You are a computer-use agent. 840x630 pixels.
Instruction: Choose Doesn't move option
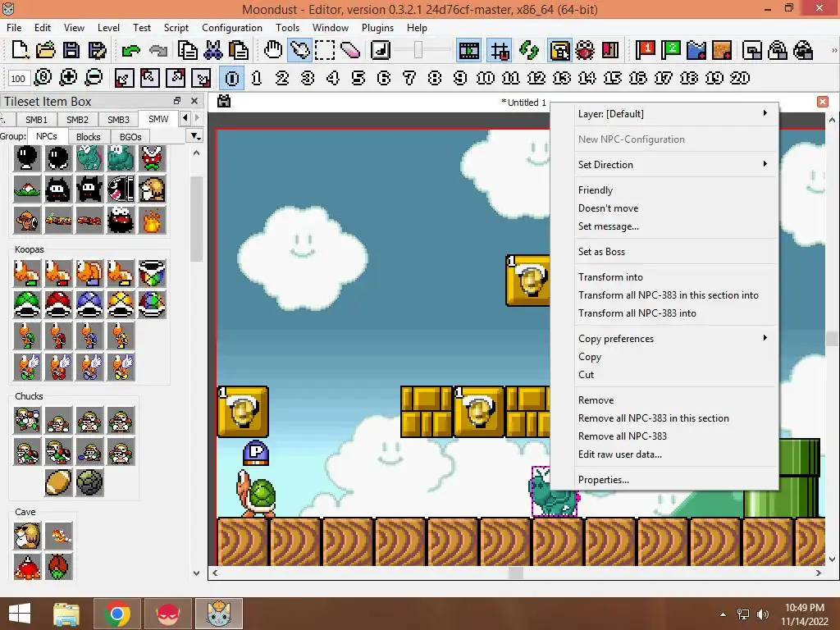tap(673, 208)
